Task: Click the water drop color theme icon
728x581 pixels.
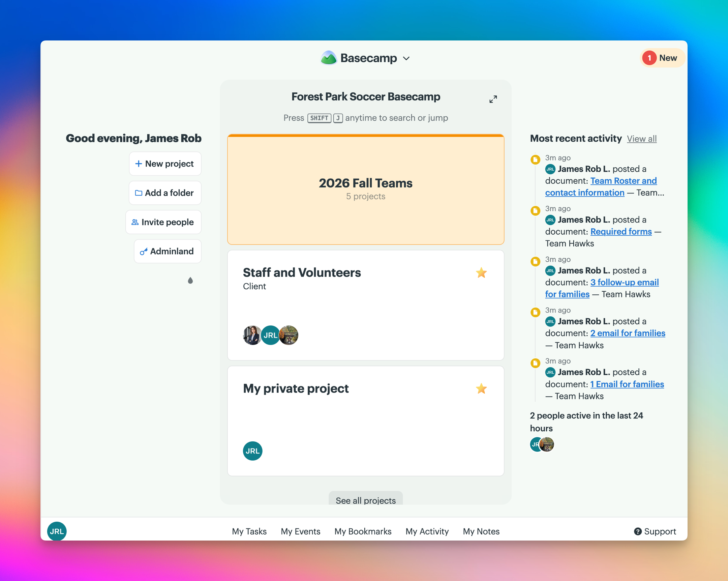Action: pos(190,280)
